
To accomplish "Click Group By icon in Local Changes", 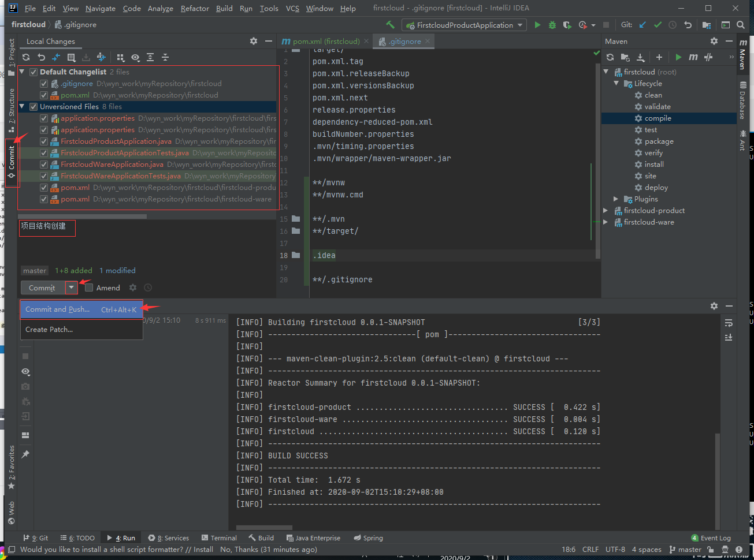I will click(120, 57).
